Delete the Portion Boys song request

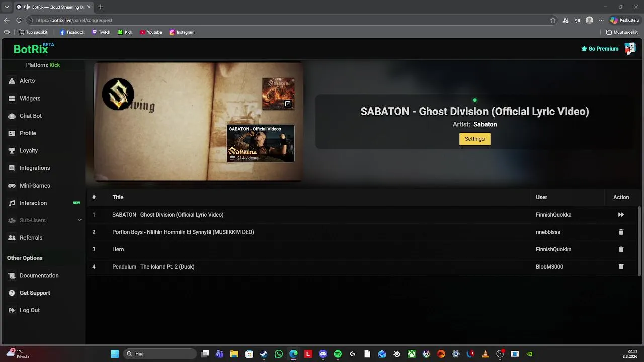tap(621, 232)
